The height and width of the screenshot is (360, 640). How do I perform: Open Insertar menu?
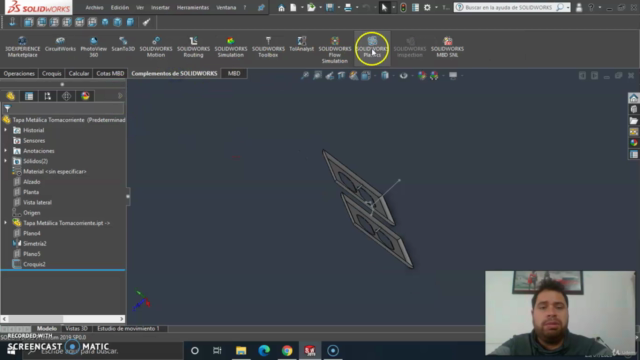(160, 7)
